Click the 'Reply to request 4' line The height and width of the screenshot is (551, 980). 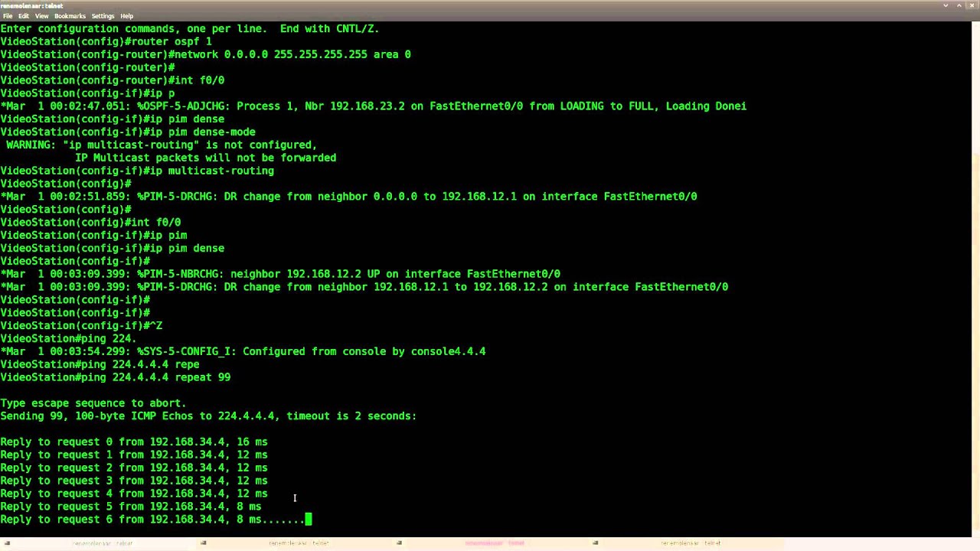pos(134,494)
